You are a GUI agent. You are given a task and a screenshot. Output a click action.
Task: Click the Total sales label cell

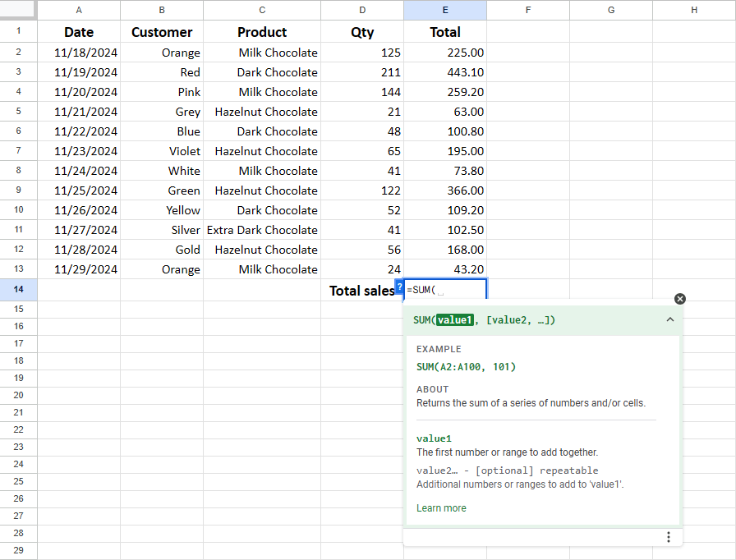tap(361, 289)
